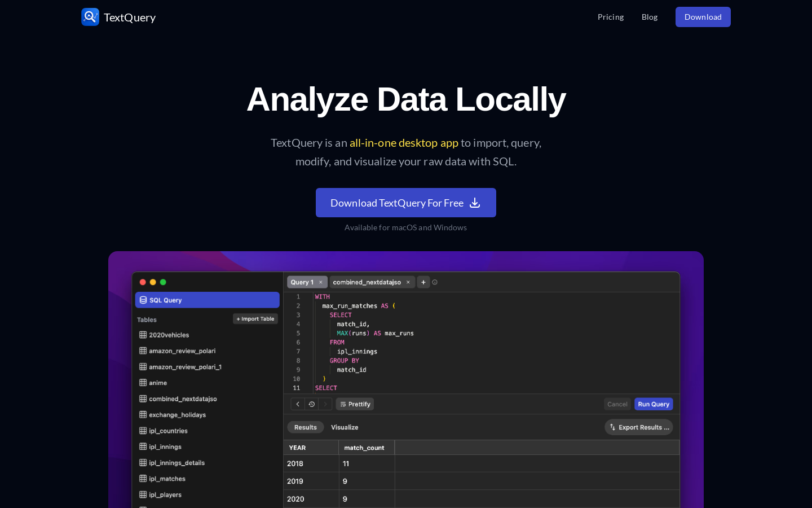Select the cell showing 2020
Image resolution: width=812 pixels, height=508 pixels.
coord(311,499)
